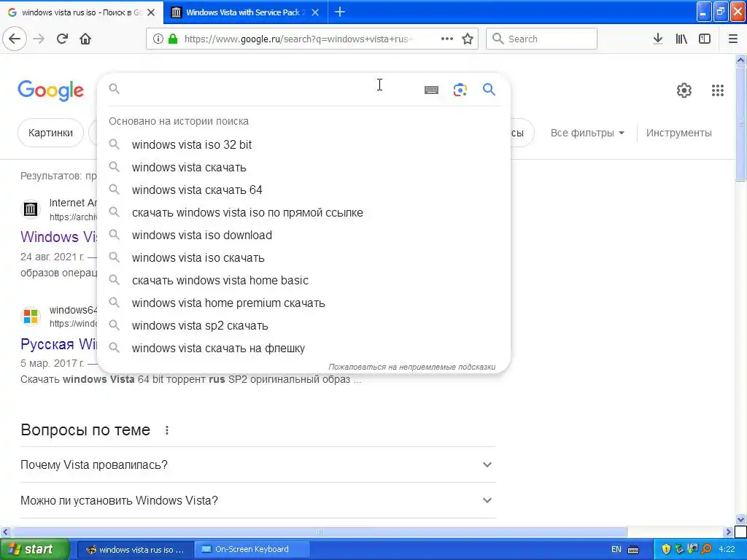Open the Картинки filter chip
Image resolution: width=747 pixels, height=560 pixels.
pyautogui.click(x=50, y=133)
